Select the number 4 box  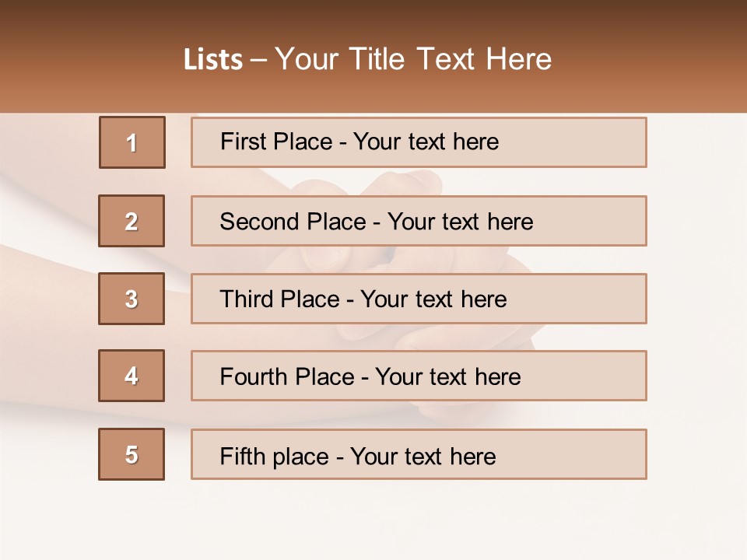click(132, 376)
